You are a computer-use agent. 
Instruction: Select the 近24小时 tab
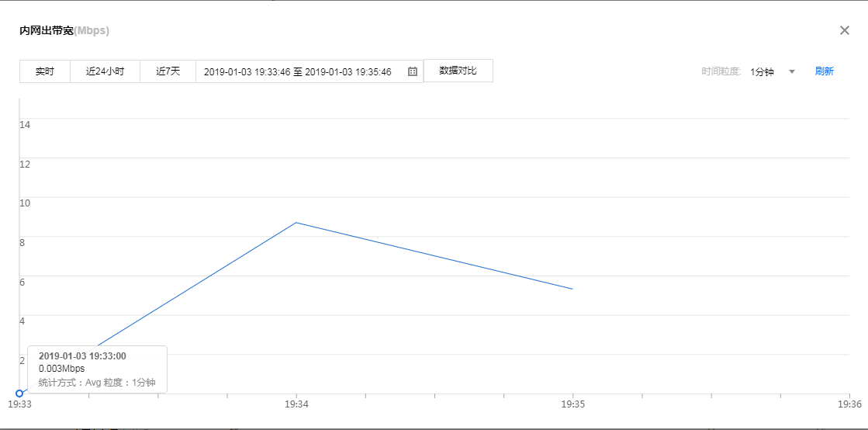(105, 71)
